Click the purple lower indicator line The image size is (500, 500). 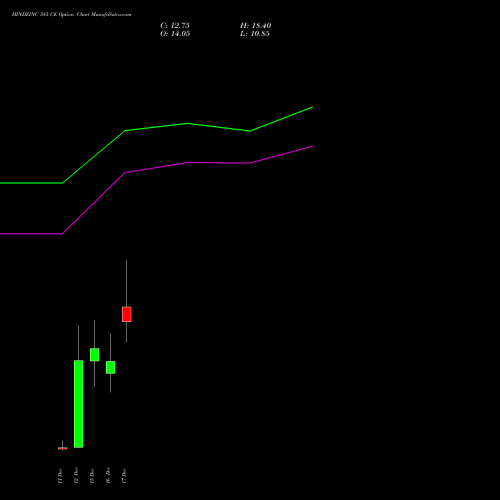pos(187,163)
